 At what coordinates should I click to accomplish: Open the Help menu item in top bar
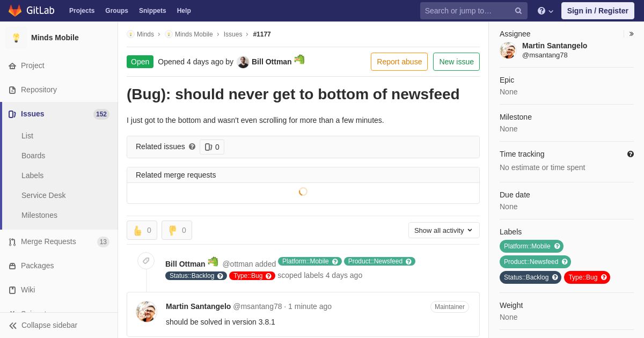pos(184,11)
